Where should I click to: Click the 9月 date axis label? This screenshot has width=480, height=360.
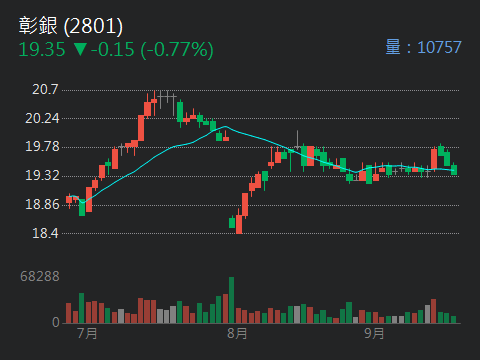pos(374,333)
